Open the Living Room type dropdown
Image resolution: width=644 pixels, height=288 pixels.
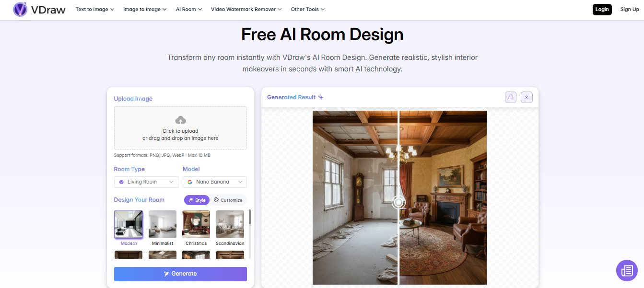point(146,182)
